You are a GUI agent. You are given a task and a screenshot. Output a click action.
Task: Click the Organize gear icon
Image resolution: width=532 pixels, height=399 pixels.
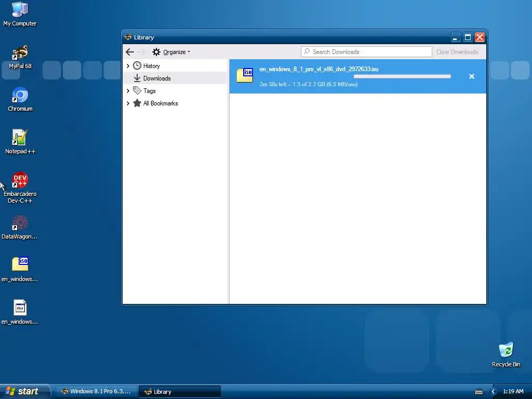(x=156, y=52)
